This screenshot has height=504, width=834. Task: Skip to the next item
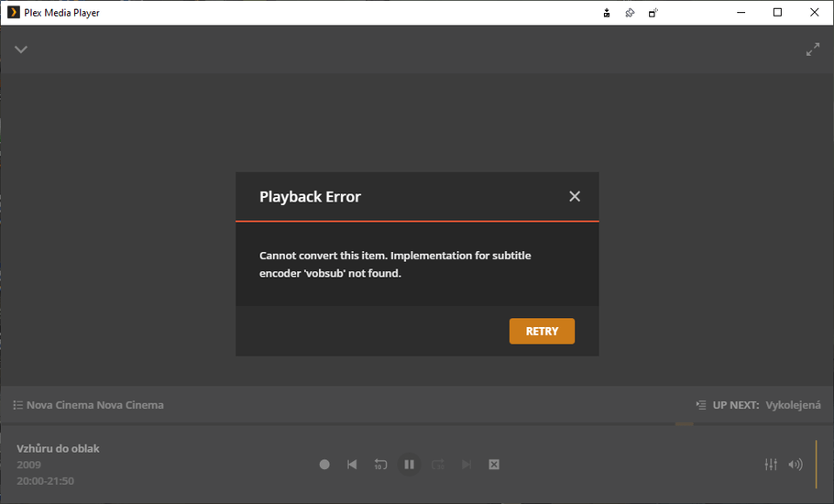[x=466, y=465]
